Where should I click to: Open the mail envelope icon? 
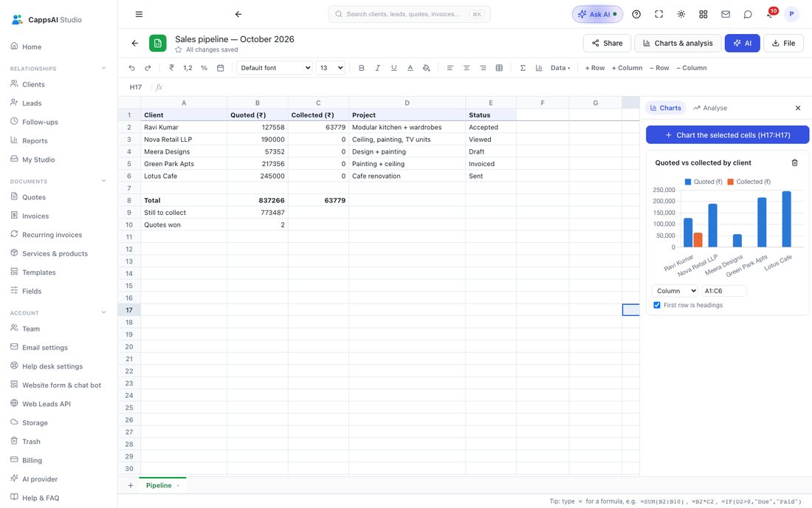pos(726,15)
